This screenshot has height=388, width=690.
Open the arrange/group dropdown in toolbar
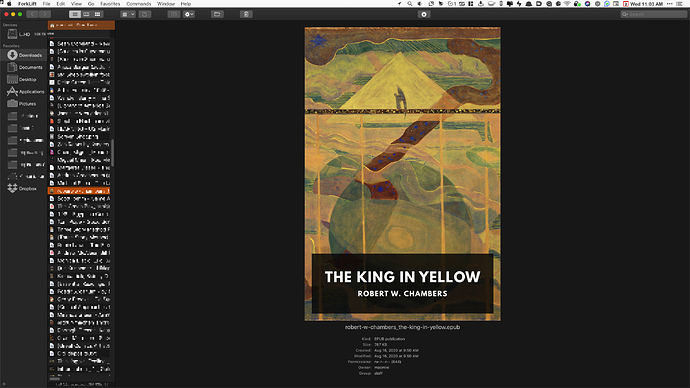[x=128, y=14]
